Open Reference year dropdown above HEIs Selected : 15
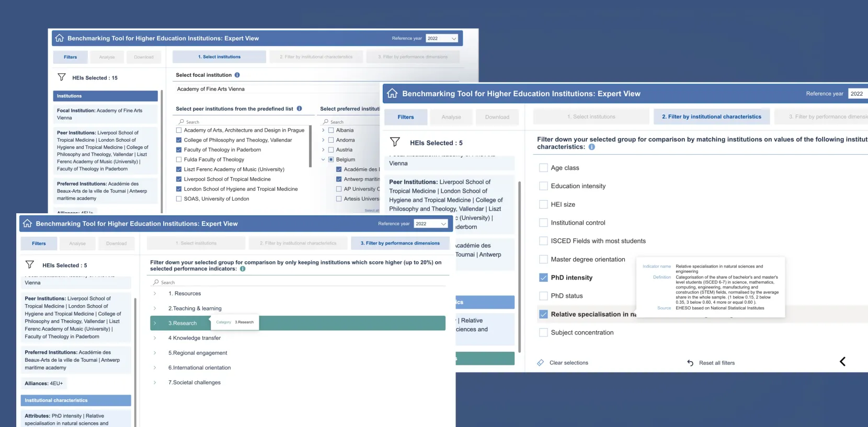The width and height of the screenshot is (868, 427). click(442, 38)
